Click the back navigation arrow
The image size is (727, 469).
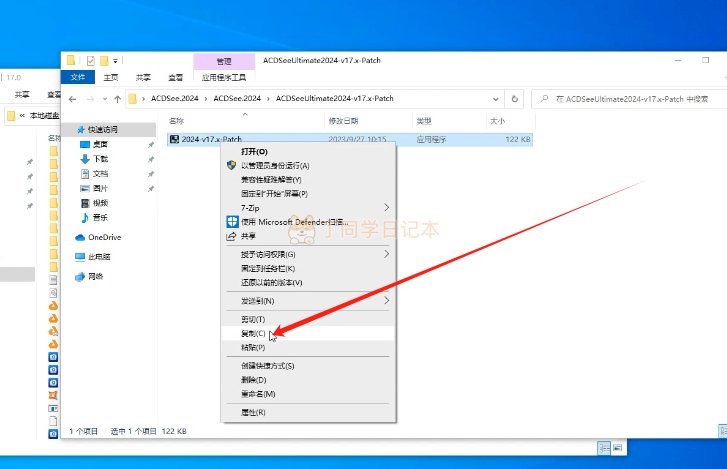point(72,99)
